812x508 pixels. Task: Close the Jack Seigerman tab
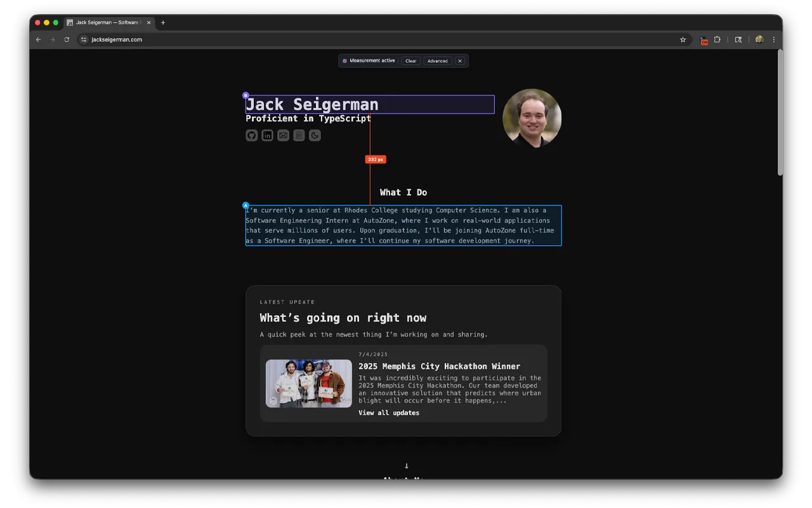149,22
